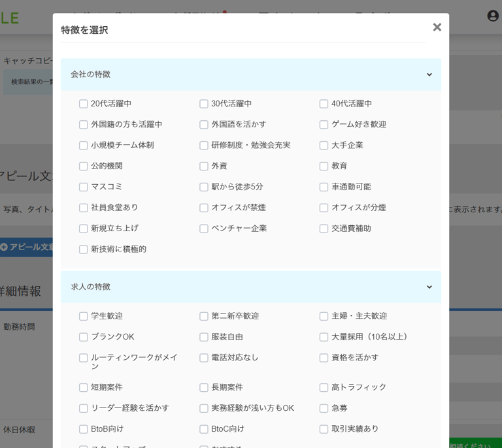The image size is (502, 448).
Task: Check the 実務経験が浅い方もOK box
Action: (x=204, y=408)
